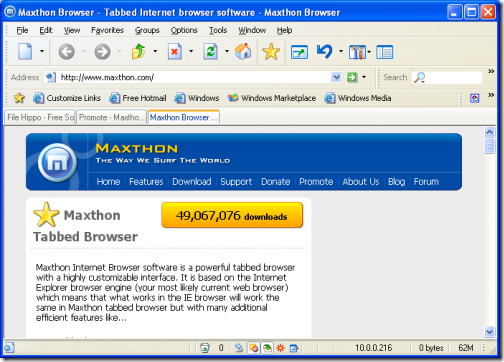
Task: Open the Up folder dropdown arrow
Action: point(155,51)
